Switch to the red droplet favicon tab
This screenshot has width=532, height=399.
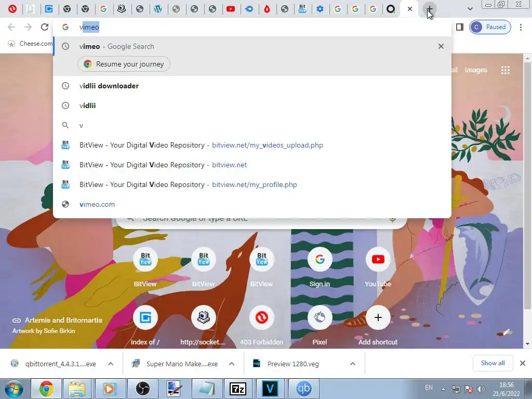267,9
